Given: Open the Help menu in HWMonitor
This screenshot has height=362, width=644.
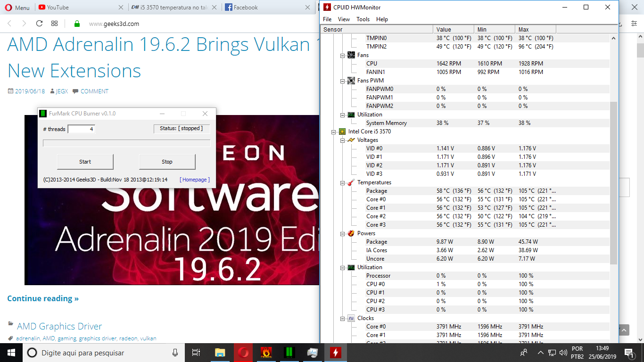Looking at the screenshot, I should (x=382, y=19).
